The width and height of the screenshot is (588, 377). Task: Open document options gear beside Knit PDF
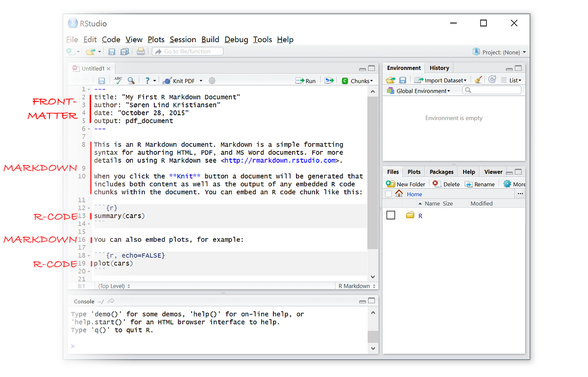click(212, 80)
